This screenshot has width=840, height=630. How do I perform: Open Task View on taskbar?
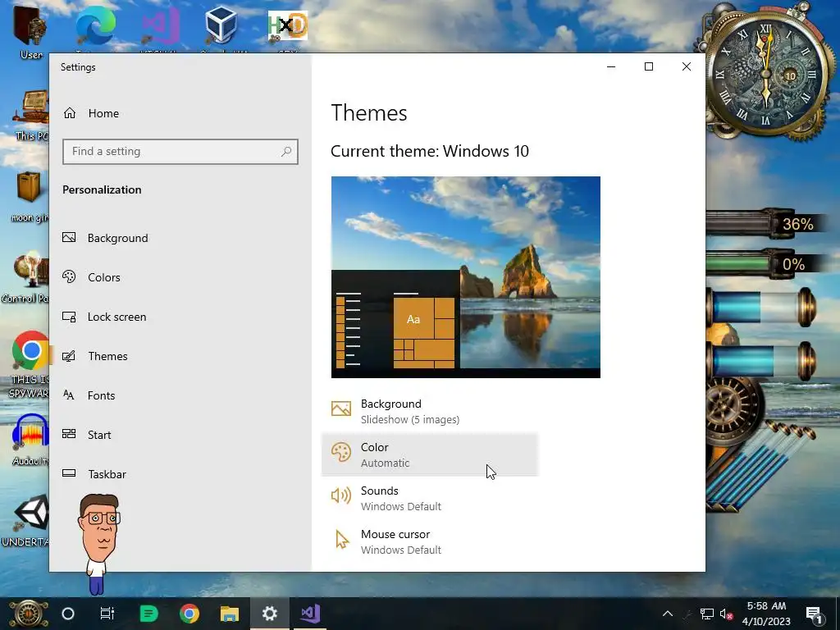point(107,614)
